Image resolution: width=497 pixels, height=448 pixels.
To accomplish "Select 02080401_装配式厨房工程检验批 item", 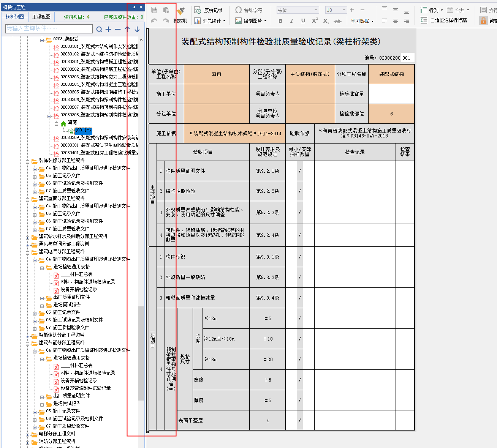I will [x=99, y=153].
